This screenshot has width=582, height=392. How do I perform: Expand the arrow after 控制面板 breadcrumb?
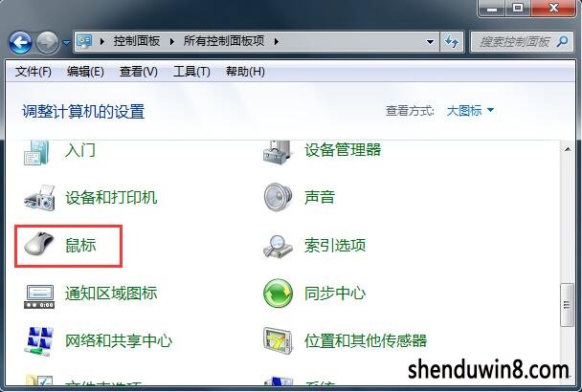[x=172, y=41]
